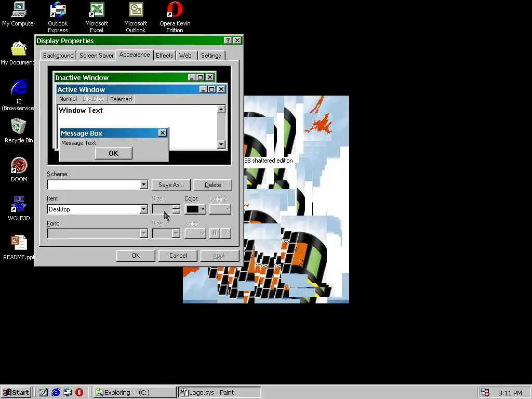This screenshot has height=399, width=532.
Task: Click the Inactive Window title bar preview
Action: pyautogui.click(x=121, y=77)
